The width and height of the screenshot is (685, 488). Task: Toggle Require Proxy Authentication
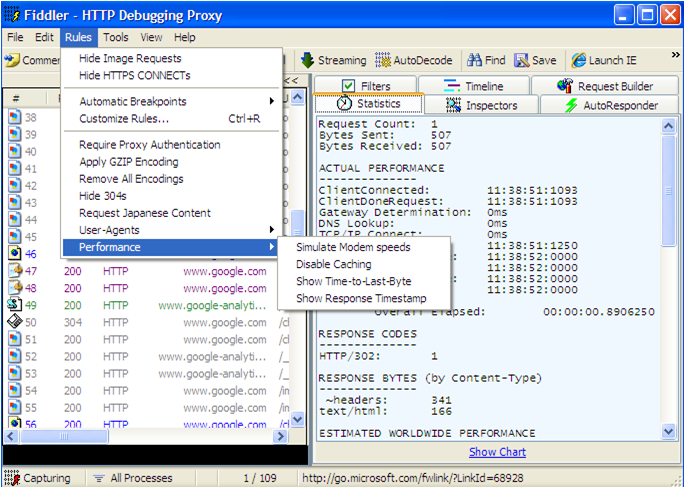coord(170,145)
